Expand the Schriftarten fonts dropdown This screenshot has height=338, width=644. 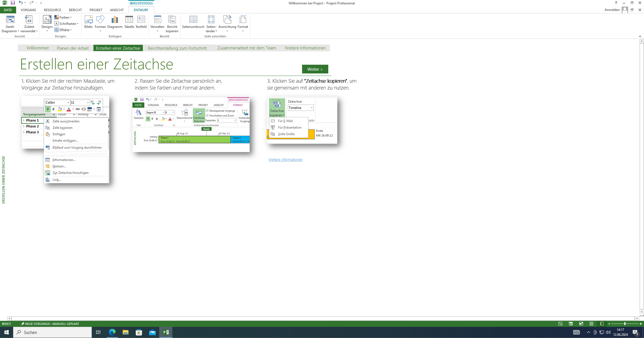[x=66, y=23]
